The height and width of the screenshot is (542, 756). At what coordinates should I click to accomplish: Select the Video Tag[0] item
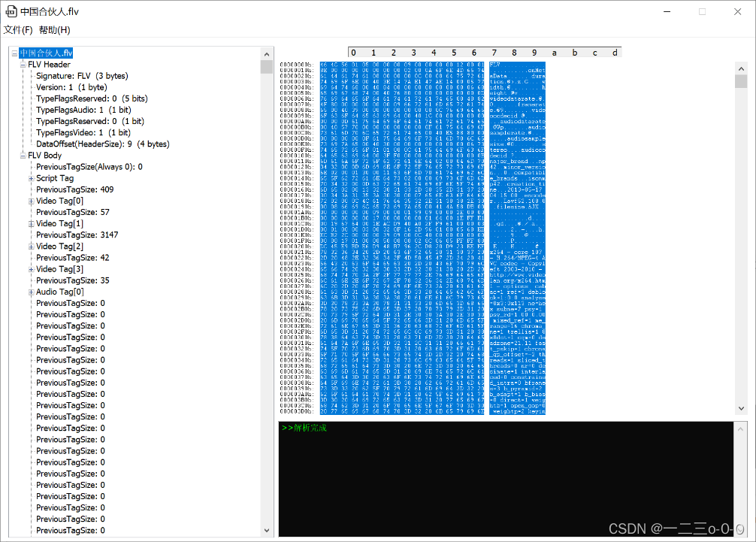point(60,201)
